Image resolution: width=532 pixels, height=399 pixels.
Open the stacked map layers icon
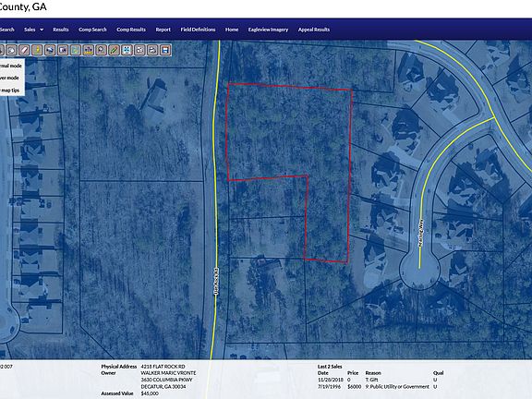(x=50, y=50)
